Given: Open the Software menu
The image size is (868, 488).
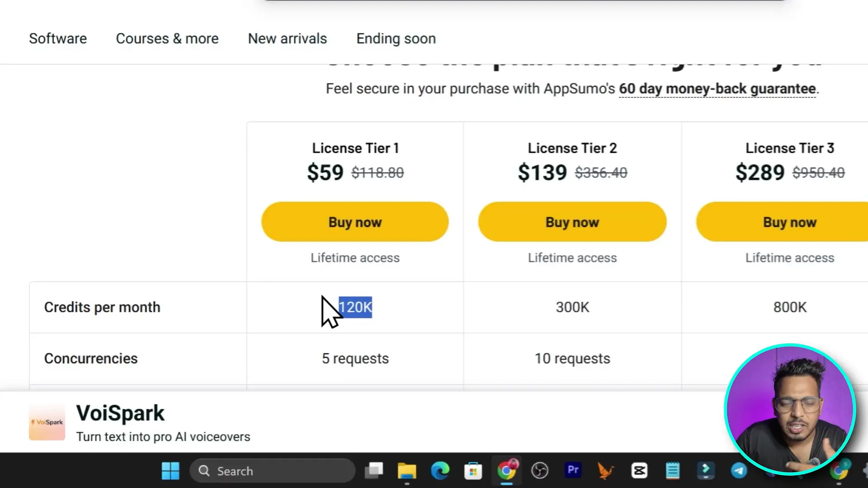Looking at the screenshot, I should coord(58,39).
